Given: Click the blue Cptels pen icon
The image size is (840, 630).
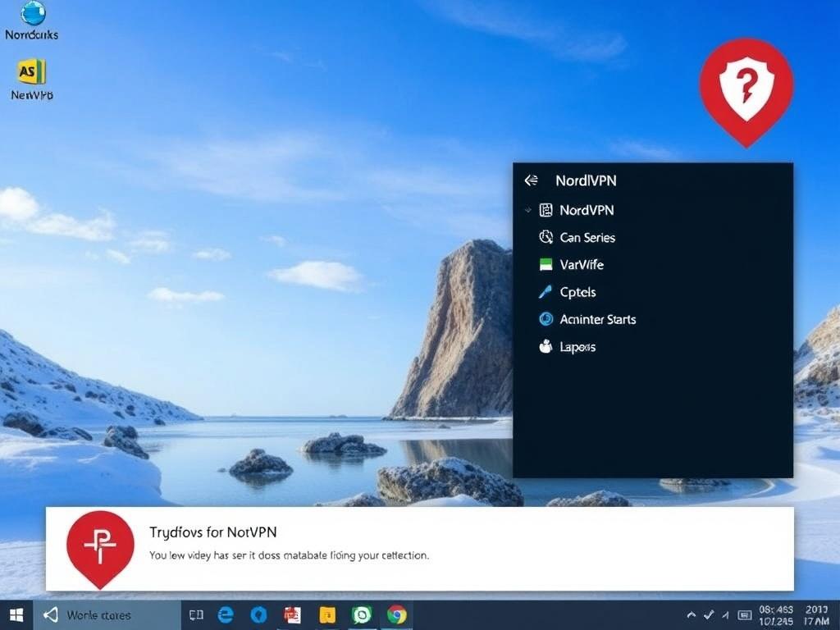Looking at the screenshot, I should [x=546, y=292].
